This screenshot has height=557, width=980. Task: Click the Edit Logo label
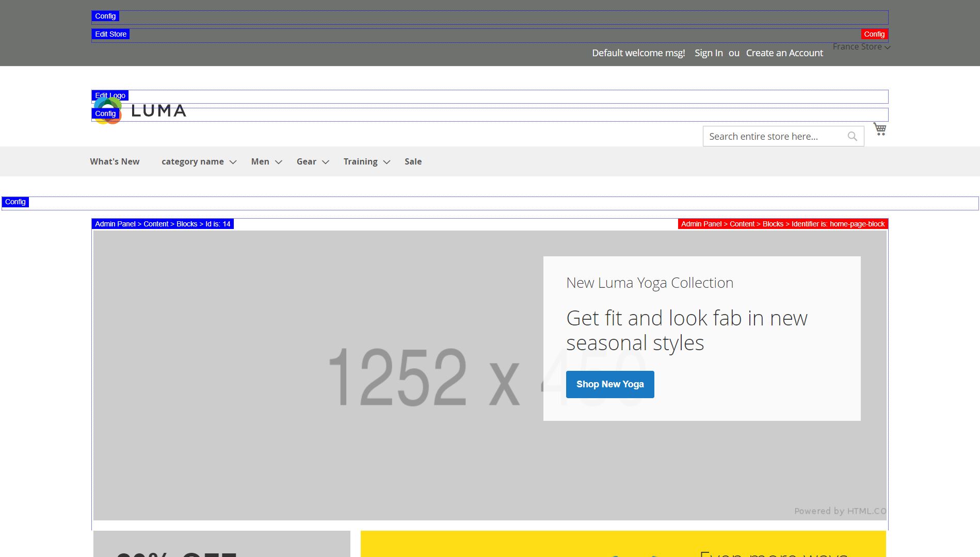tap(110, 95)
